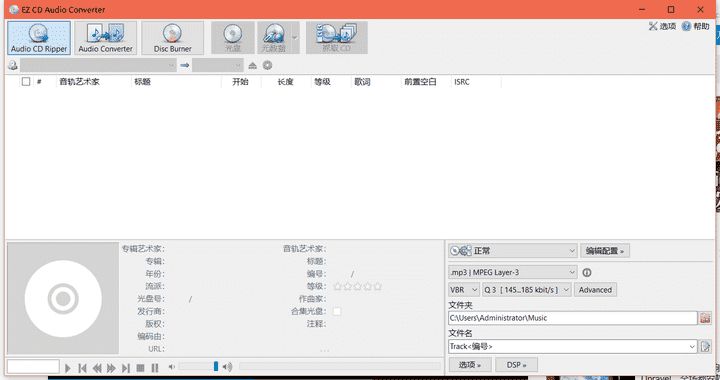720x380 pixels.
Task: Click the 元数据 metadata toolbar icon
Action: click(274, 38)
